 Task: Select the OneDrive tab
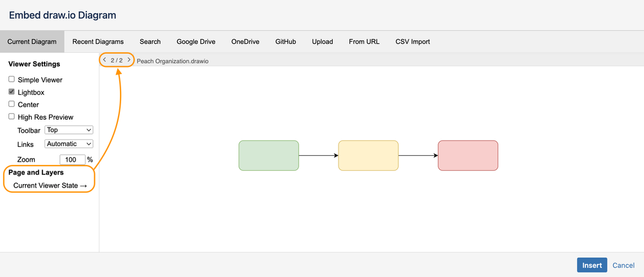point(245,41)
